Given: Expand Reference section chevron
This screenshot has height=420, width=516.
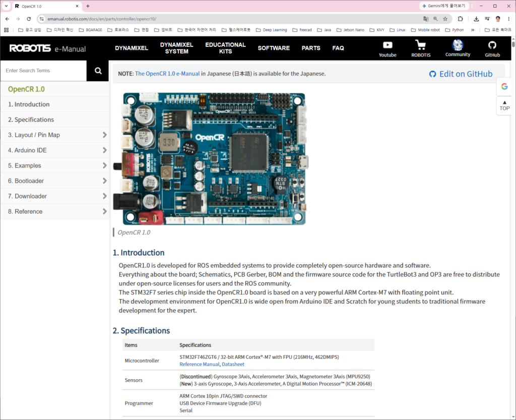Looking at the screenshot, I should pos(105,211).
